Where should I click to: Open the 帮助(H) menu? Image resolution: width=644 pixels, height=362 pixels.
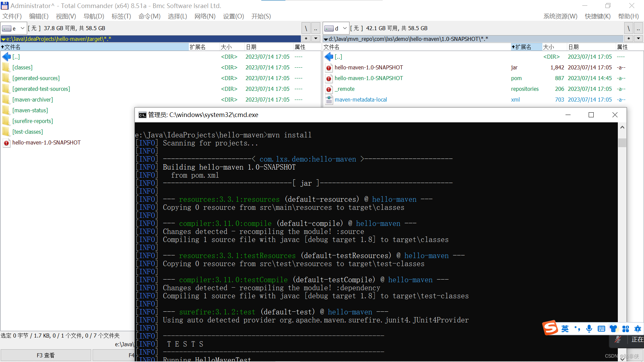(x=628, y=16)
